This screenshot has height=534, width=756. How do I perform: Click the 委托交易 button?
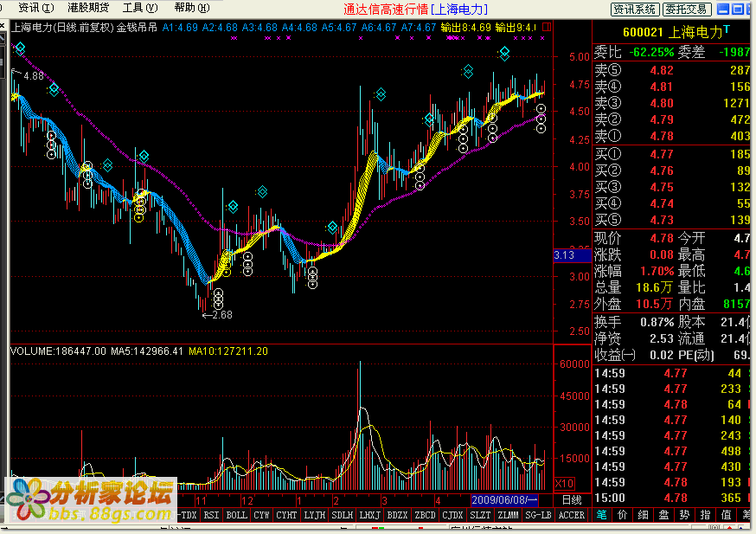tap(686, 10)
